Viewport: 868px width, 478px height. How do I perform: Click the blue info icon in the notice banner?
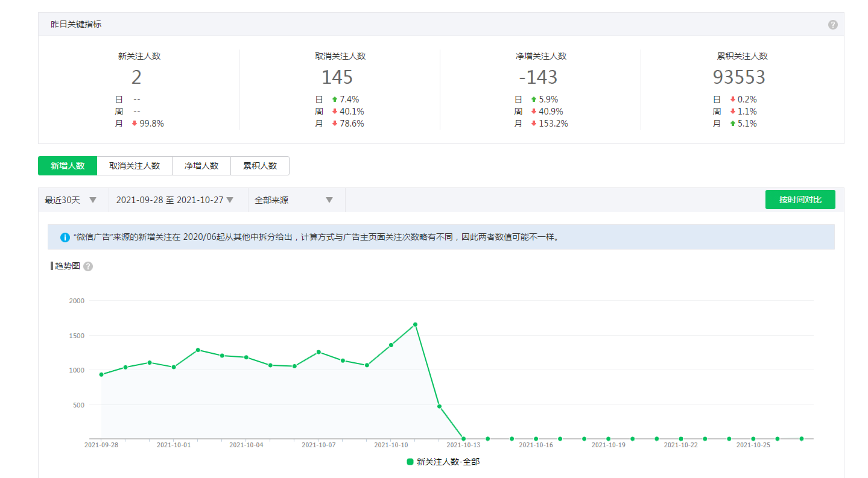pos(65,237)
